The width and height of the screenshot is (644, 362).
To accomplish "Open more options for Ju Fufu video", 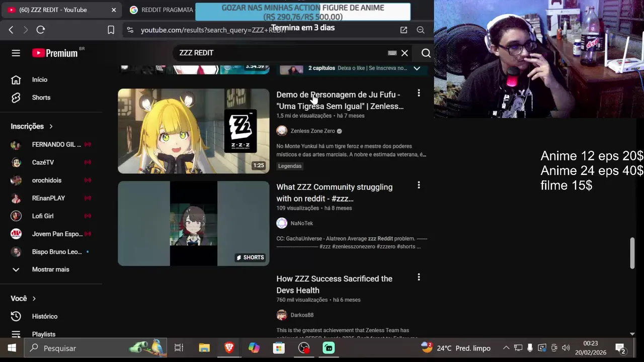I will (x=419, y=93).
